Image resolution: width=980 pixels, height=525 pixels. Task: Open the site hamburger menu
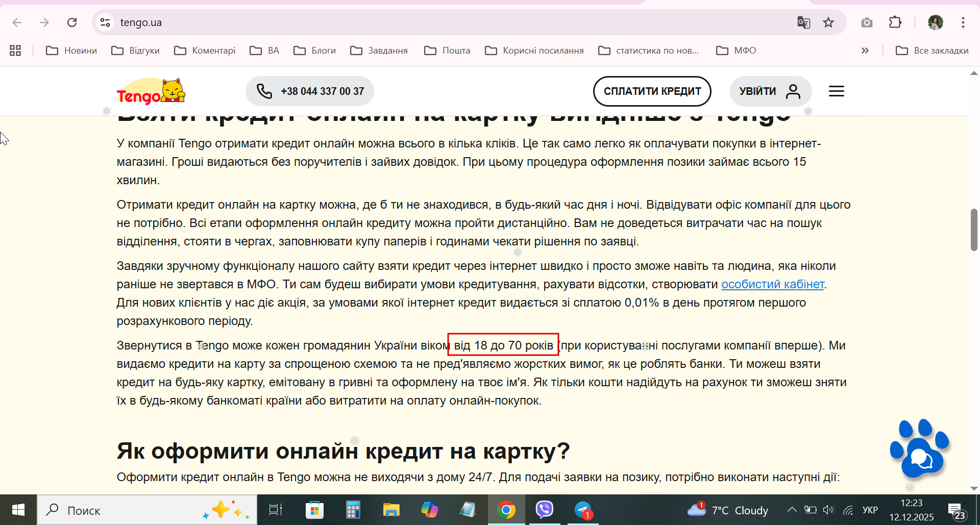click(837, 91)
